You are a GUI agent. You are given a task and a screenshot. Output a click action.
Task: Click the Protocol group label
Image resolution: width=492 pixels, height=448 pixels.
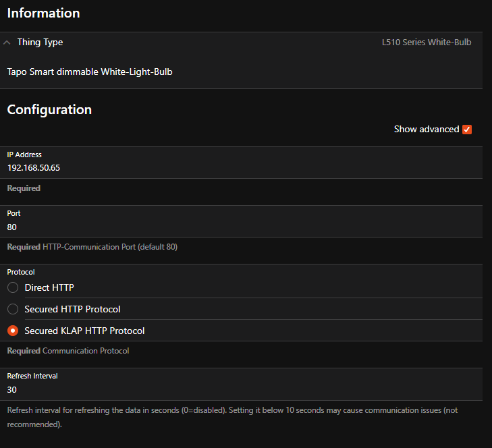coord(21,272)
